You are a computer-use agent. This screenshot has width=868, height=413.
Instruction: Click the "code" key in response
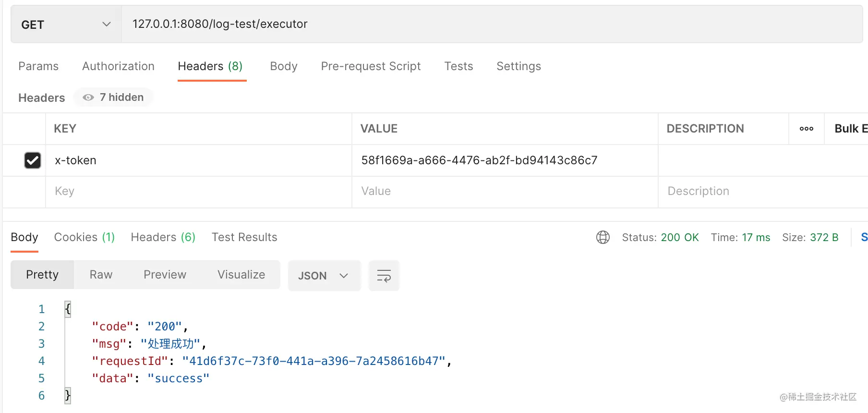click(x=112, y=327)
